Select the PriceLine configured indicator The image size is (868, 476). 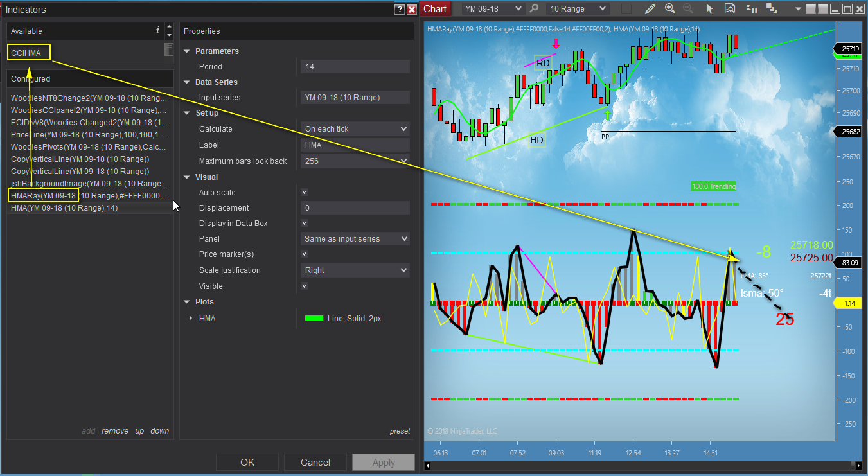pos(89,135)
